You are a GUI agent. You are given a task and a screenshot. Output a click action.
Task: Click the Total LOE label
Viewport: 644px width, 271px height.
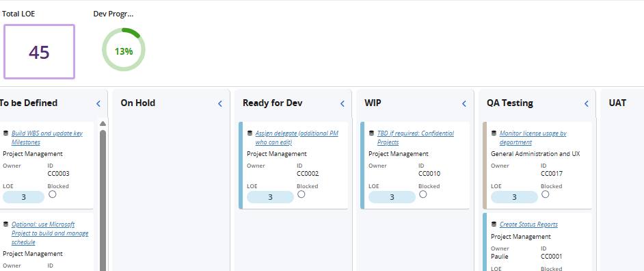(18, 14)
